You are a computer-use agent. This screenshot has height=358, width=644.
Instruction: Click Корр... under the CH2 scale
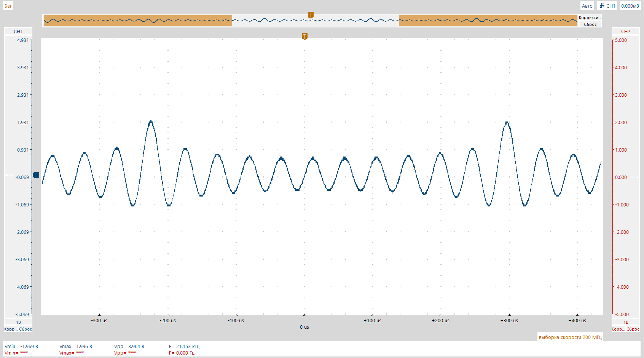tap(618, 329)
